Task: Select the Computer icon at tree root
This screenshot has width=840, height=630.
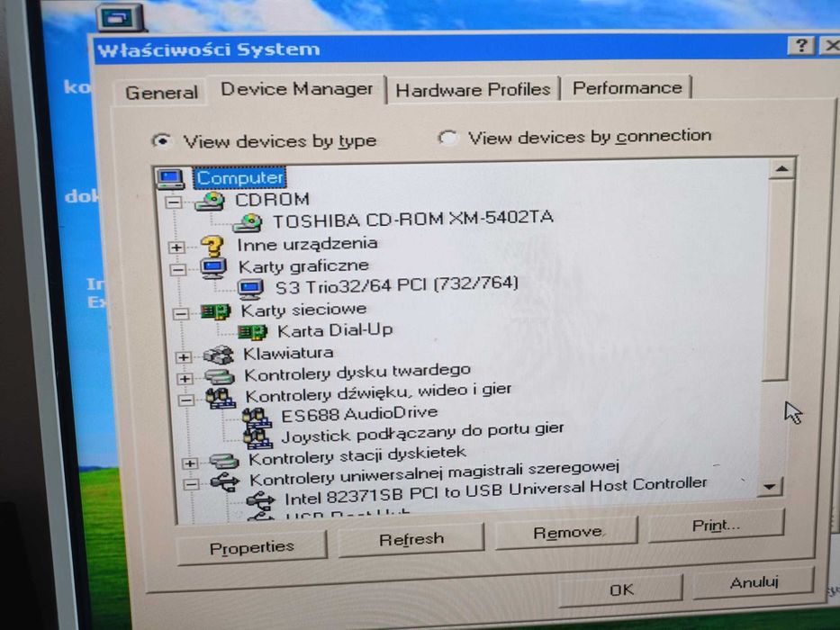Action: pyautogui.click(x=170, y=178)
